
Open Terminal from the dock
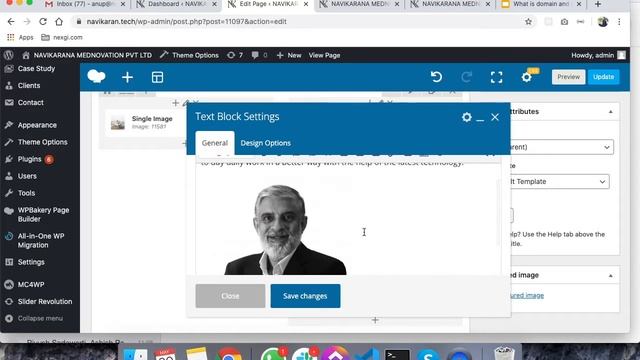398,355
